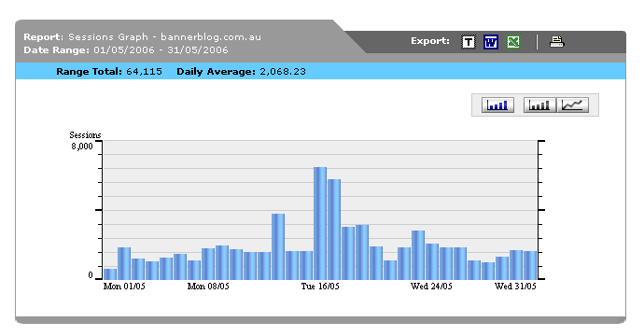Image resolution: width=644 pixels, height=336 pixels.
Task: Click the last bar at Wed 31/05
Action: point(530,265)
